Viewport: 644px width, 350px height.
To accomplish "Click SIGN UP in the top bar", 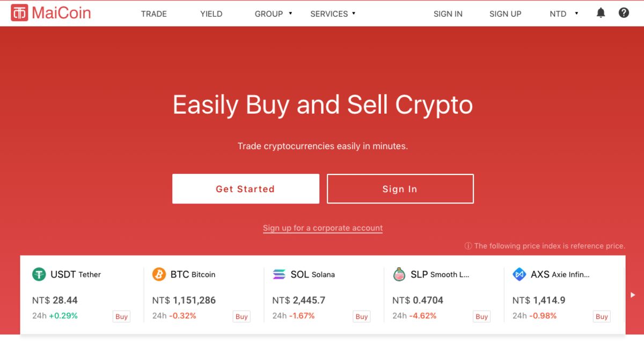I will coord(505,14).
